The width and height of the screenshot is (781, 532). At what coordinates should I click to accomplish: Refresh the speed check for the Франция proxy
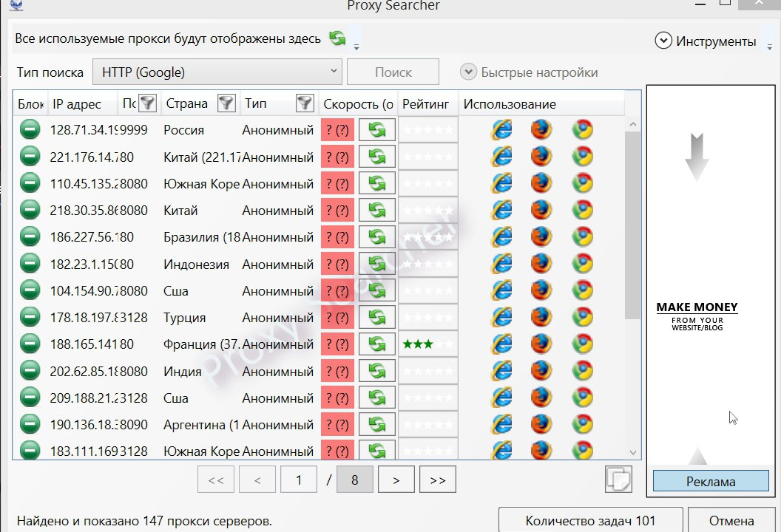377,344
